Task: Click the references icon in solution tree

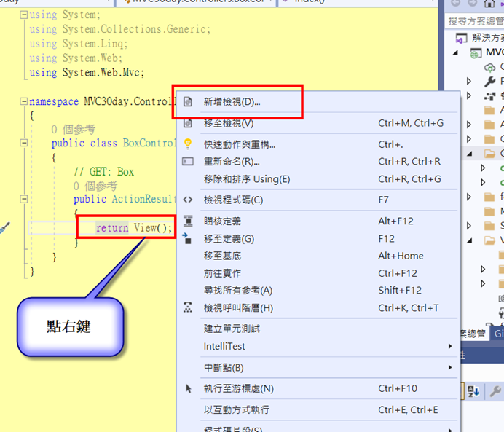Action: click(x=490, y=95)
